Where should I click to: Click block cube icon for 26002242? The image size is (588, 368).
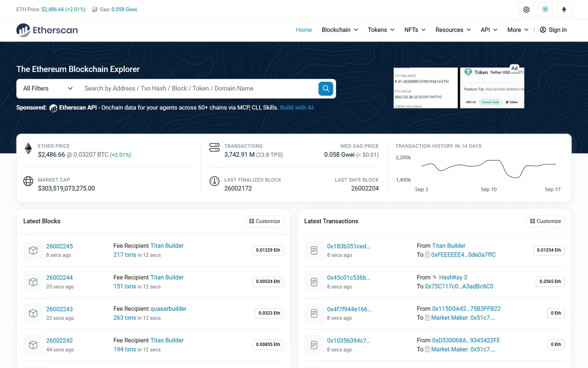[33, 345]
